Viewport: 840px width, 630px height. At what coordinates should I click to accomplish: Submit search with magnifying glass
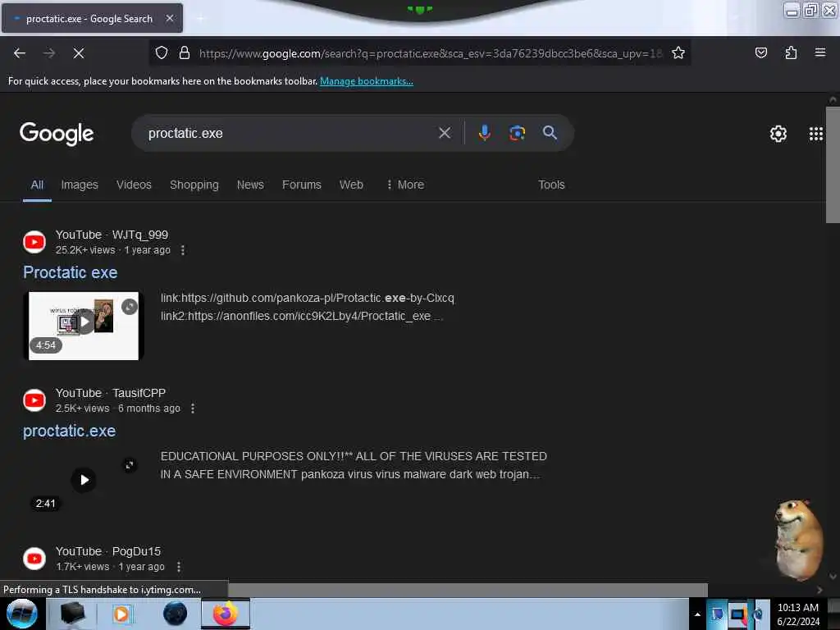pos(550,133)
